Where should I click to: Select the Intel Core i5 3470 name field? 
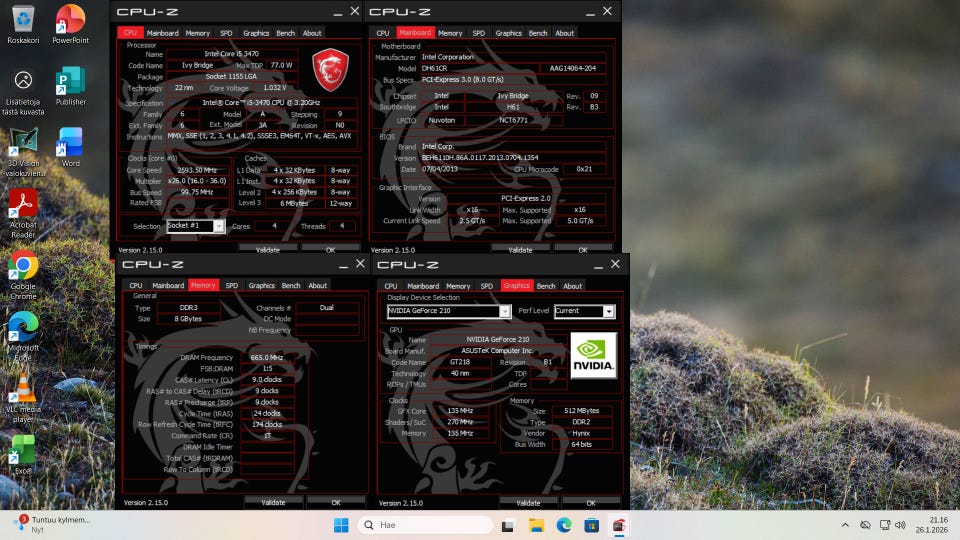[x=231, y=54]
